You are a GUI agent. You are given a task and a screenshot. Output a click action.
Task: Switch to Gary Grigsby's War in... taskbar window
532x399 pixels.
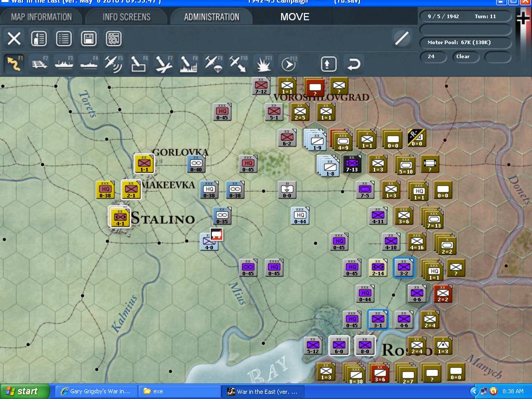pyautogui.click(x=96, y=391)
